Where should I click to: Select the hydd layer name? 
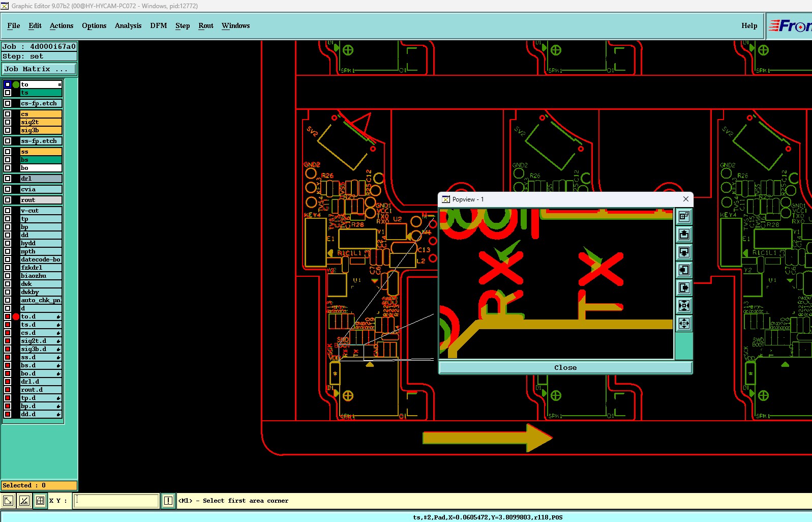point(41,243)
